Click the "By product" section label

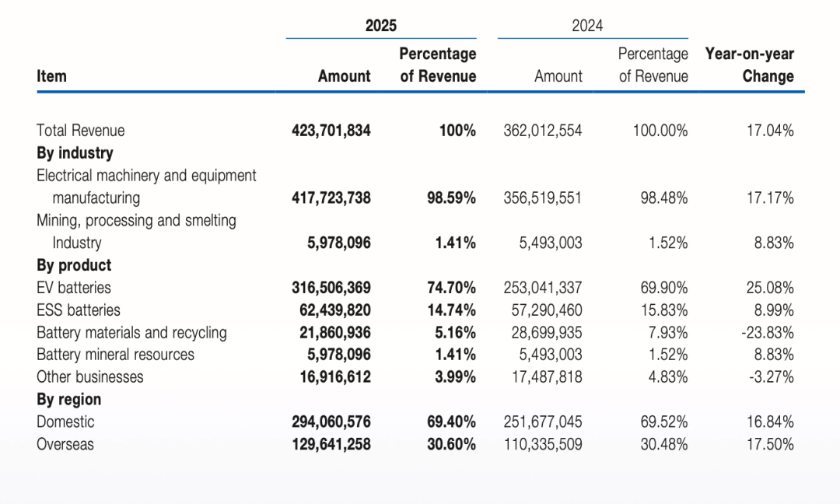(74, 265)
